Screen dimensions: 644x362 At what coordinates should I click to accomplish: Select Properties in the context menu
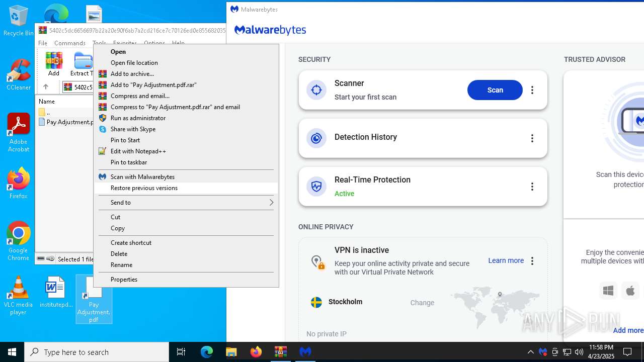186,280
